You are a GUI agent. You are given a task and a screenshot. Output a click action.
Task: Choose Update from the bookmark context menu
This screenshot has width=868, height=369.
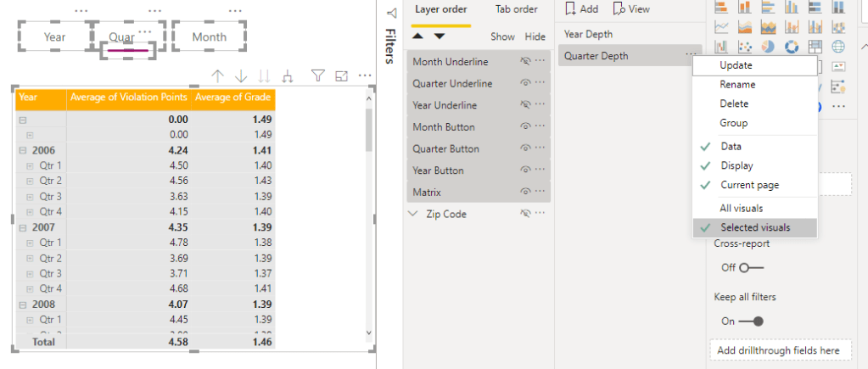[736, 65]
